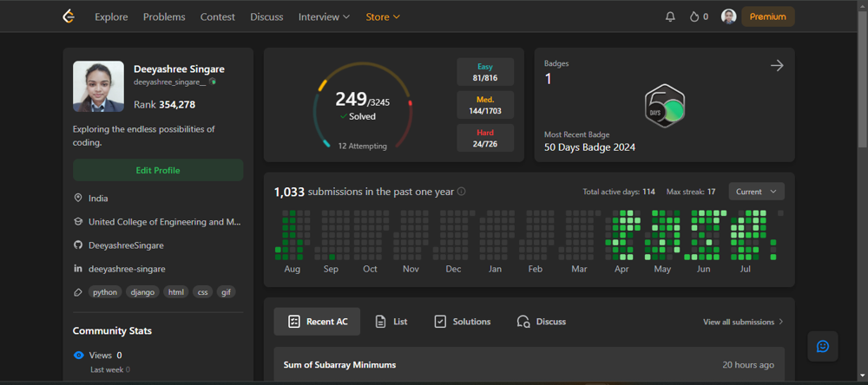
Task: Open the floating feedback smiley button
Action: coord(823,346)
